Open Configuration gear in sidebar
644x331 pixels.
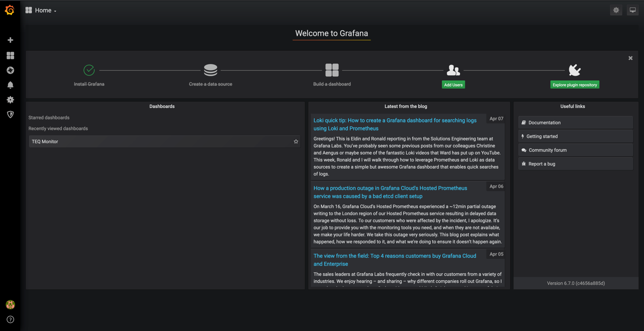[10, 100]
